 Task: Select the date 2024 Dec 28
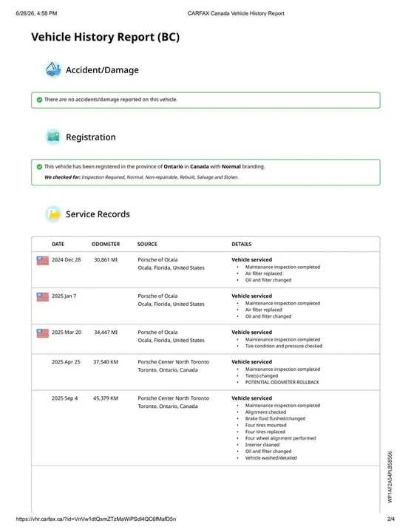pos(67,259)
